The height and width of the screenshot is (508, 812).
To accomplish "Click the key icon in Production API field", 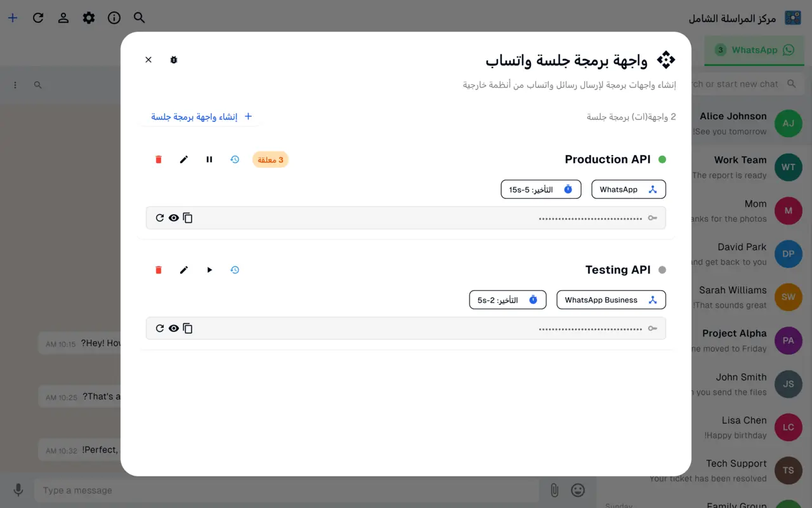I will coord(653,218).
